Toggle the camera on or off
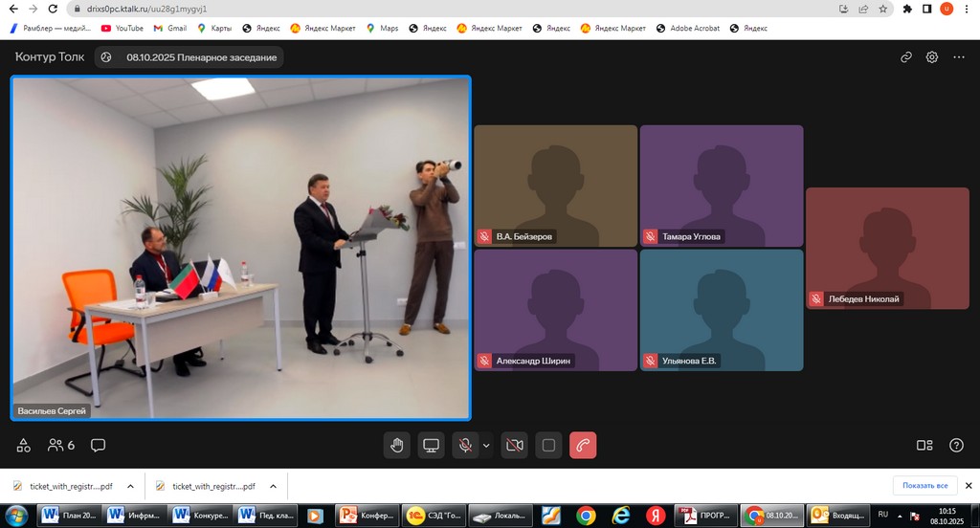The width and height of the screenshot is (980, 528). tap(514, 445)
